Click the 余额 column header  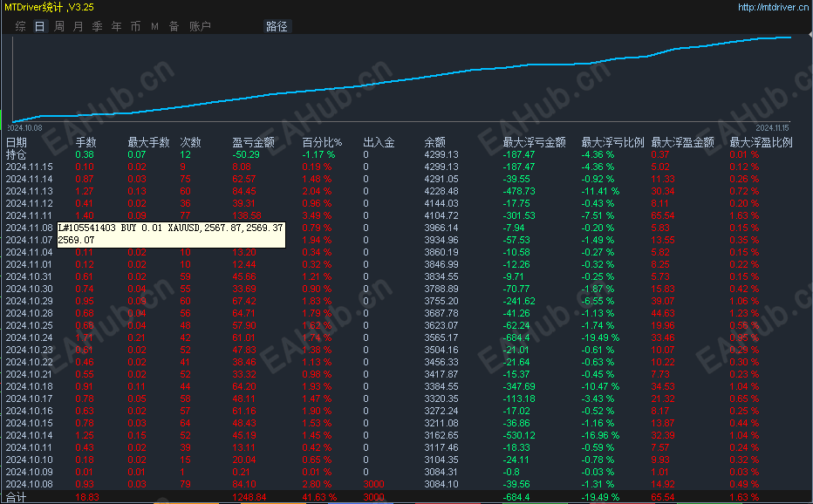coord(434,142)
